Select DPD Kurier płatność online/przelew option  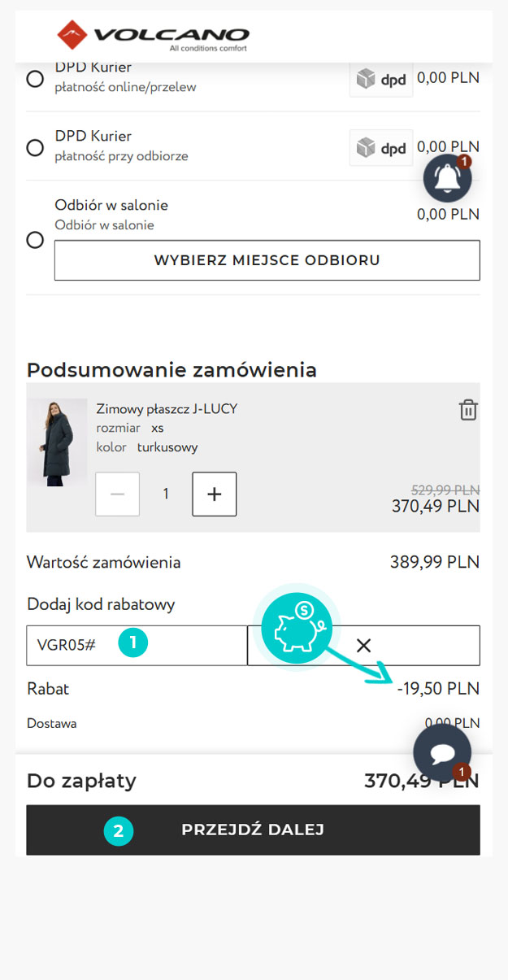click(35, 79)
